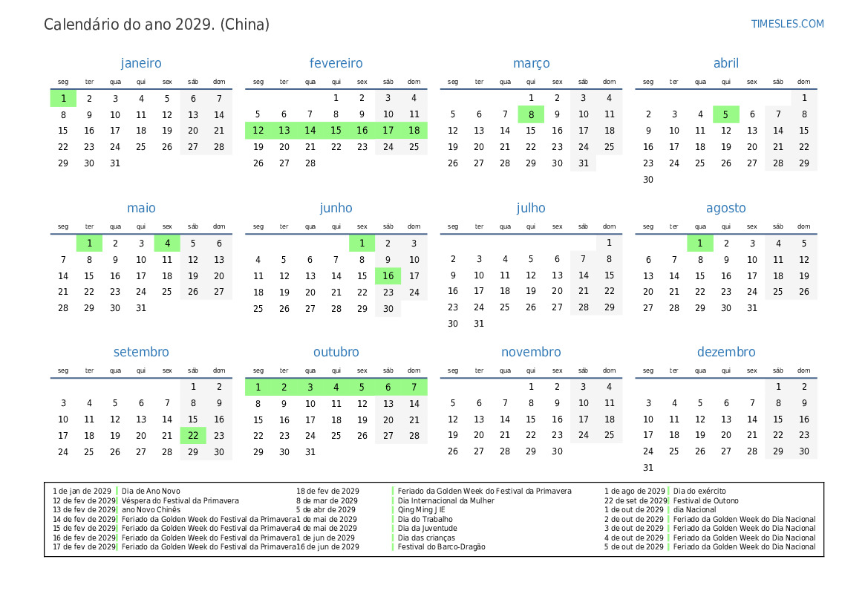This screenshot has height=614, width=868.
Task: Select legend entry 'Véspera do Festival da Primavera'
Action: 180,500
